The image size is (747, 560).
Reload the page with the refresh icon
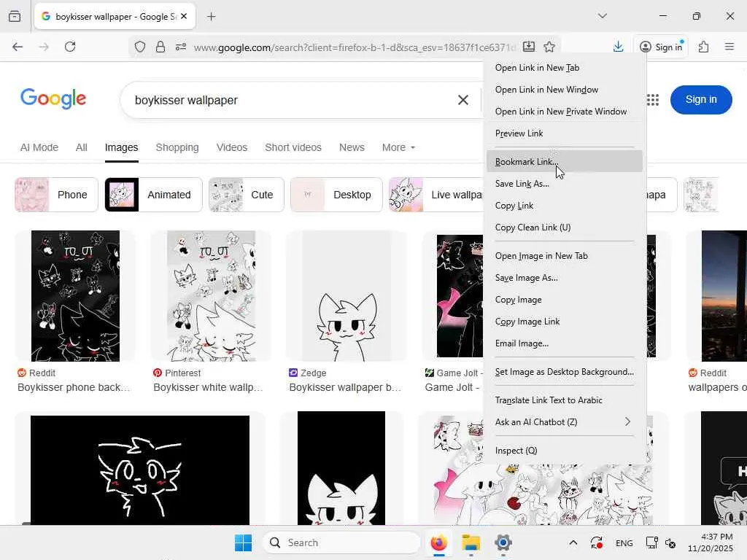[70, 47]
